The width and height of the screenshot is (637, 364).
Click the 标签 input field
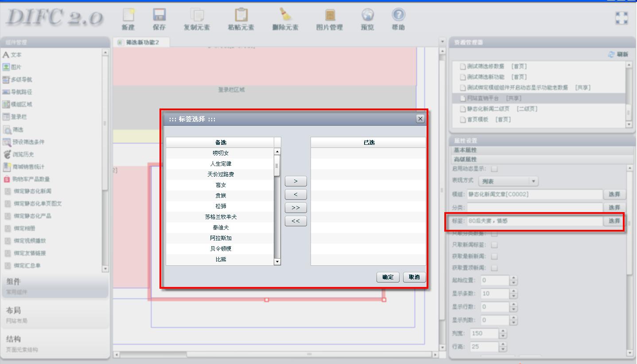[534, 221]
